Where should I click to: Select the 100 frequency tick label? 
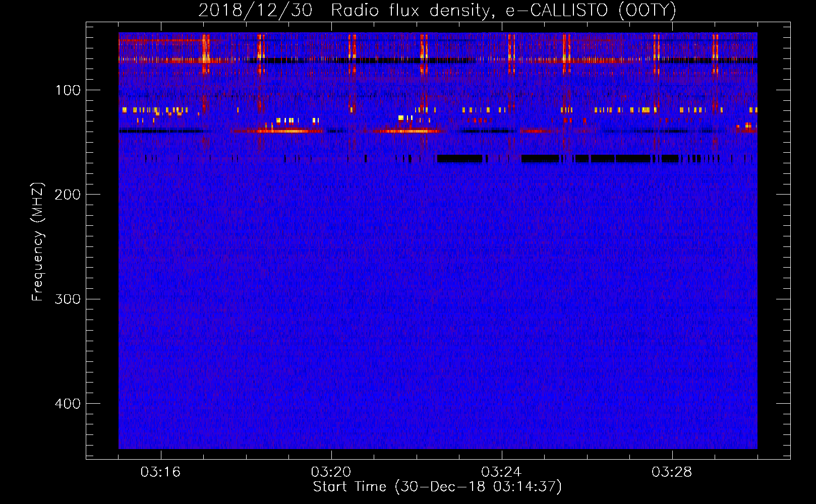[x=68, y=91]
